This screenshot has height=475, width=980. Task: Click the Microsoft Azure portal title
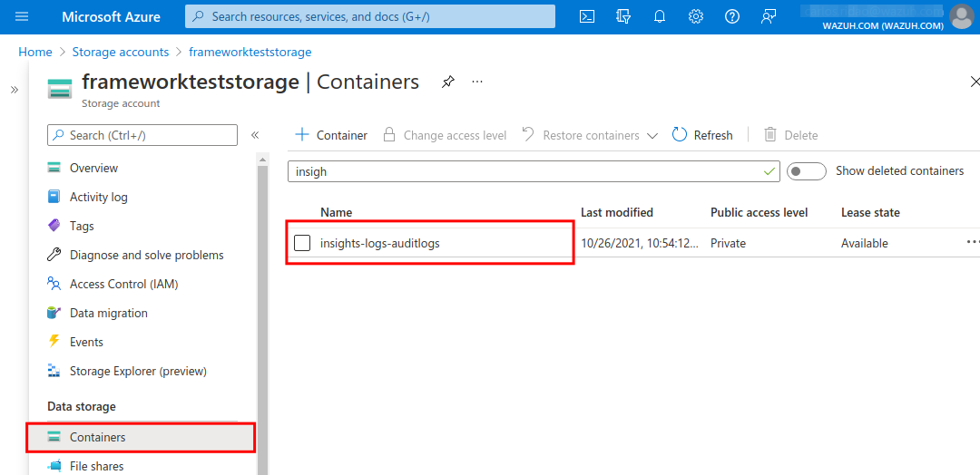[110, 17]
